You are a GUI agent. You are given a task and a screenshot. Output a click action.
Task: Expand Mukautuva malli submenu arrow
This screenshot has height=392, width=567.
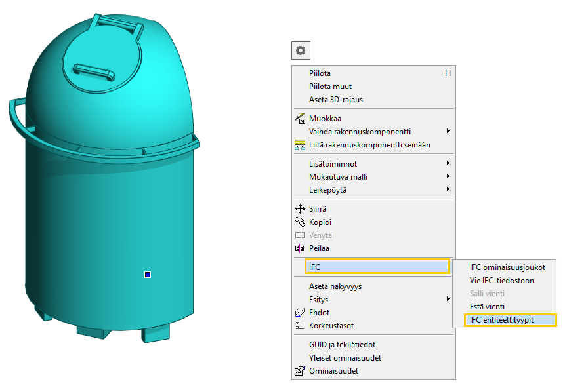pos(448,176)
